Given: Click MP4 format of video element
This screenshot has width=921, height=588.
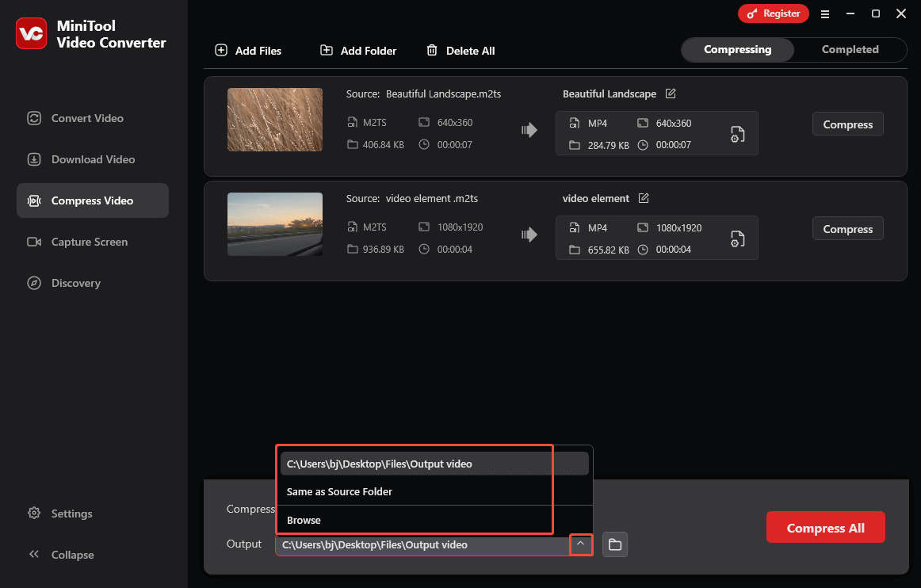Looking at the screenshot, I should [598, 228].
